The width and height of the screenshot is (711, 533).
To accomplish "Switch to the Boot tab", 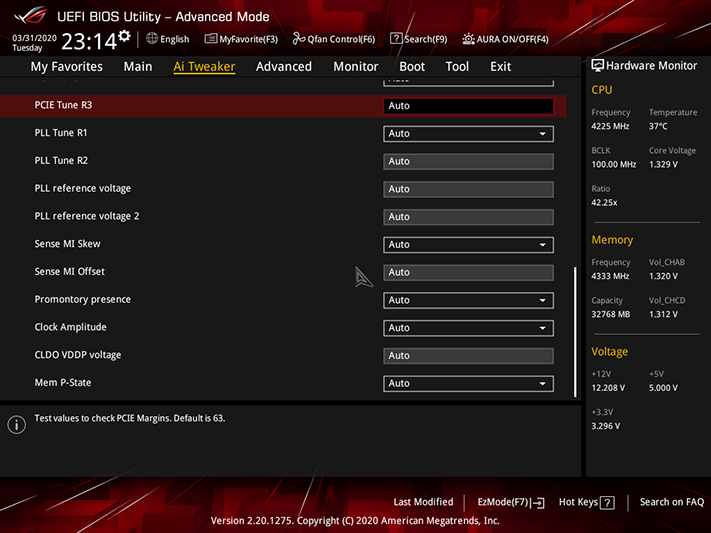I will coord(412,67).
